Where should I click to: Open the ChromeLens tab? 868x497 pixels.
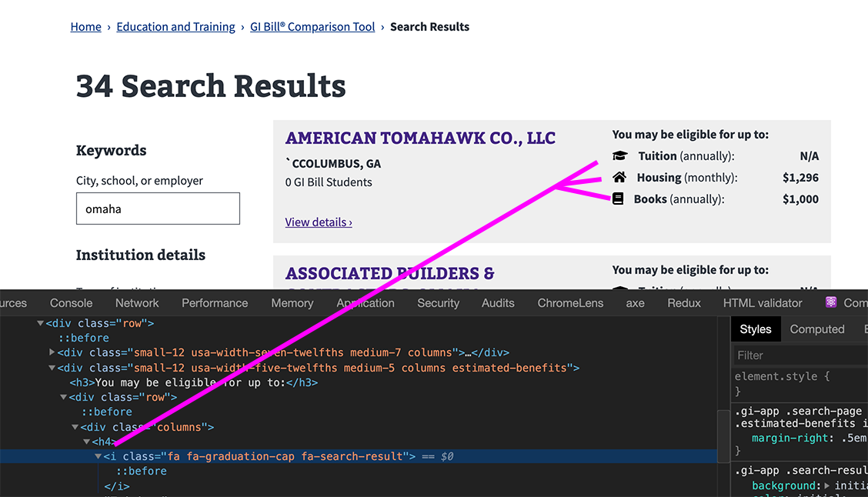point(570,302)
